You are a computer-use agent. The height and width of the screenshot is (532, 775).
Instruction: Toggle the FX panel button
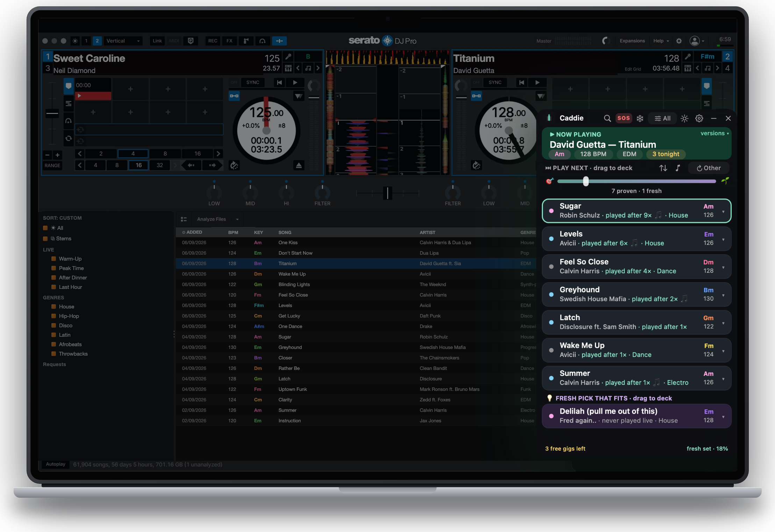tap(229, 41)
